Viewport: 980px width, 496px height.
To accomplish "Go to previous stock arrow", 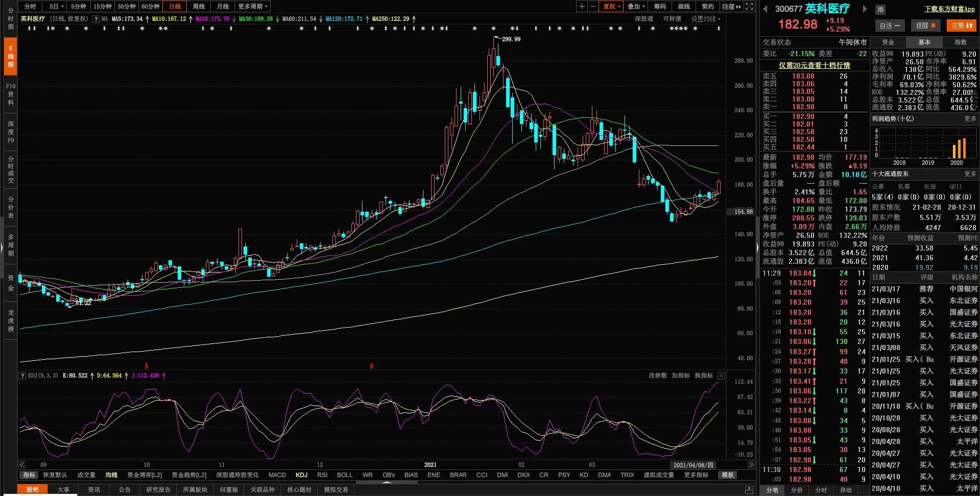I will tap(765, 9).
